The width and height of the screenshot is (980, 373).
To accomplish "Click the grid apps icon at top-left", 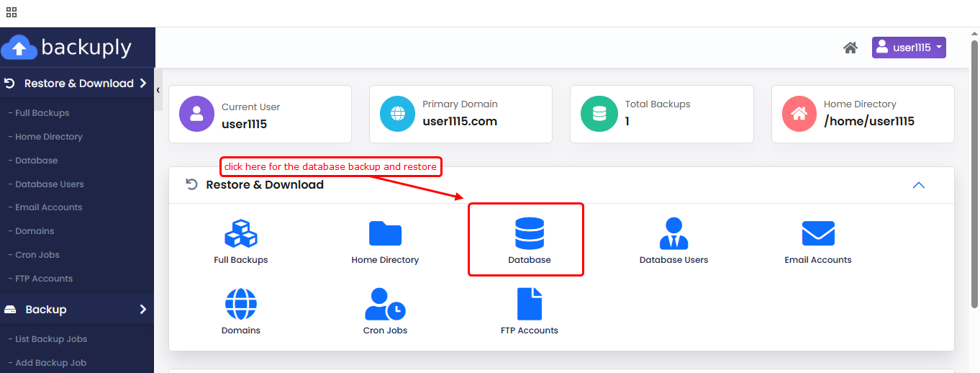I will (x=12, y=12).
